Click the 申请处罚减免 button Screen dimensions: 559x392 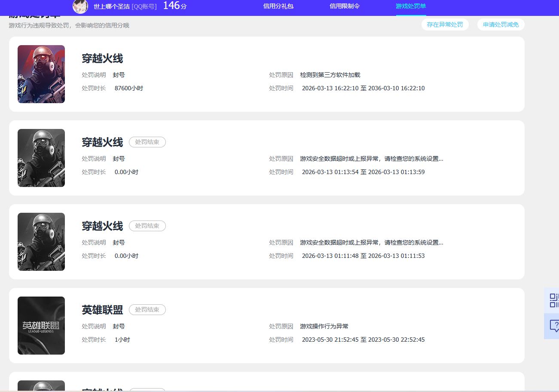(501, 24)
